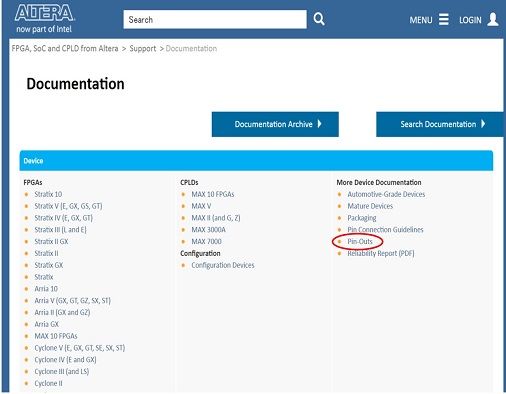Viewport: 506px width, 394px height.
Task: Open the hamburger menu icon
Action: [x=444, y=19]
